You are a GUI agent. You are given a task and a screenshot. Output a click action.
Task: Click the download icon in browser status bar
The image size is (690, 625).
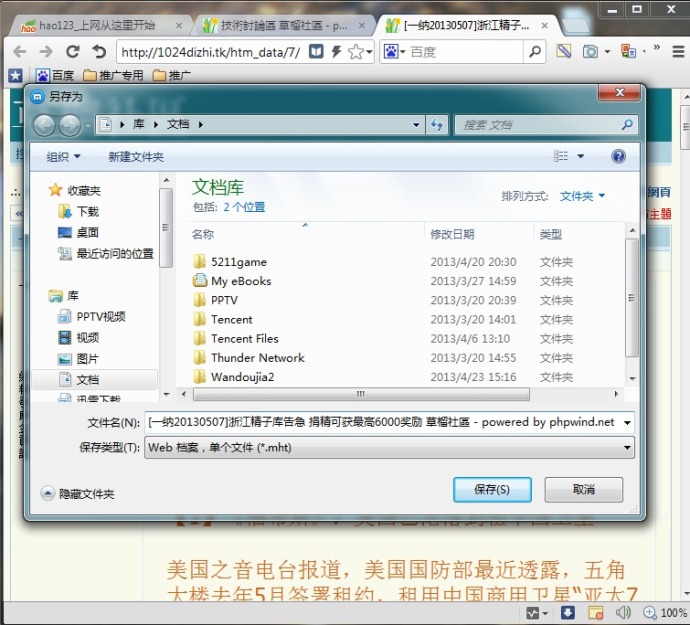click(x=567, y=613)
